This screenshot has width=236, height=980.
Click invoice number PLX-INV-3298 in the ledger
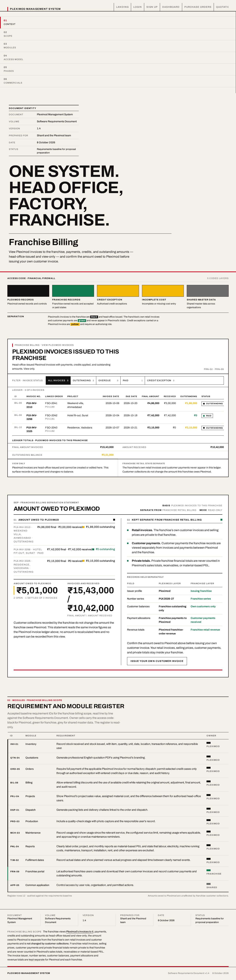pos(32,417)
